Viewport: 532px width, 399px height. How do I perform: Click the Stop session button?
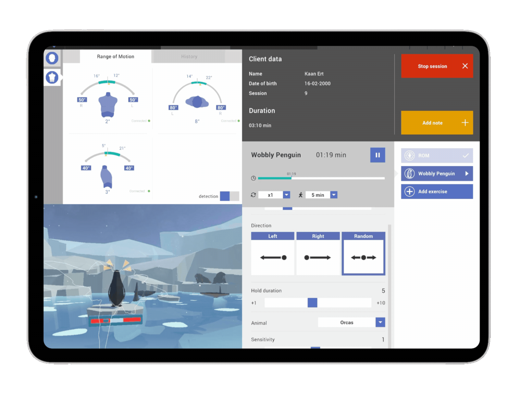click(x=437, y=66)
